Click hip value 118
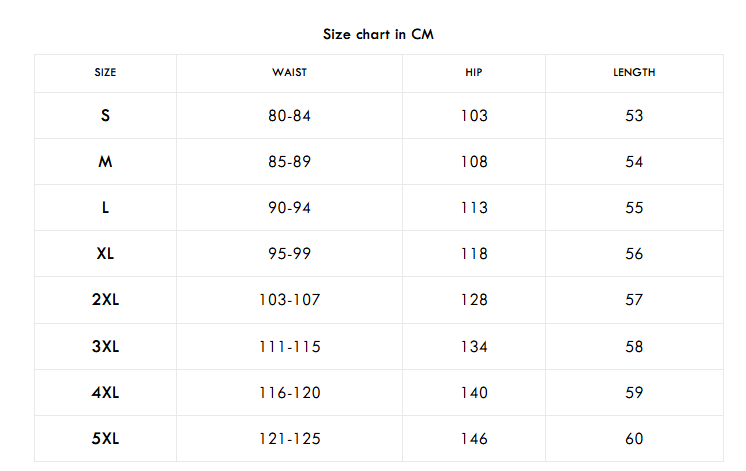The width and height of the screenshot is (746, 471). coord(474,254)
